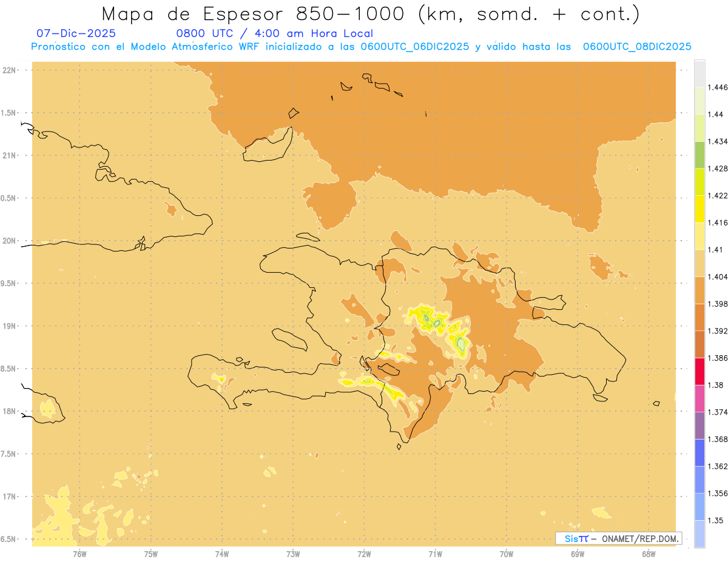The height and width of the screenshot is (562, 728).
Task: Click the initialization time 0600UTC_06DIC2025
Action: coord(414,47)
